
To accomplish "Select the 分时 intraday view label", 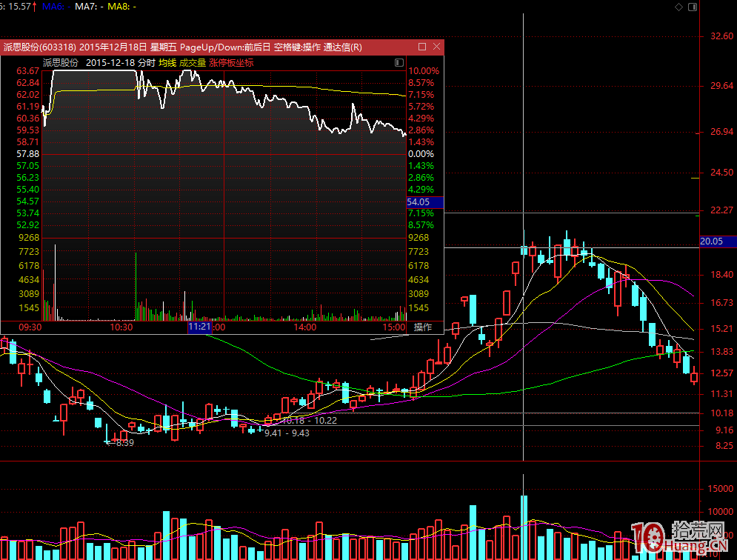I will pos(147,63).
